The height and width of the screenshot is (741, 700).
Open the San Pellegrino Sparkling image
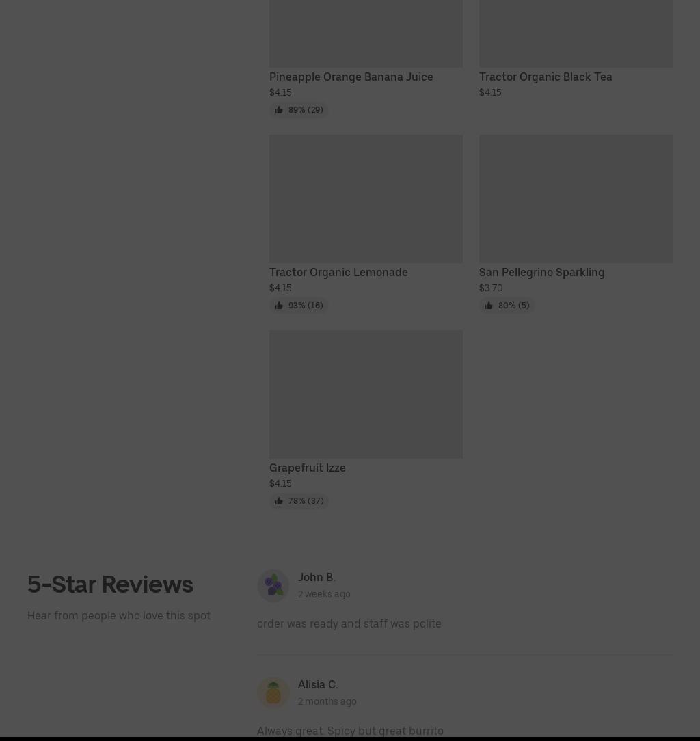(x=576, y=198)
